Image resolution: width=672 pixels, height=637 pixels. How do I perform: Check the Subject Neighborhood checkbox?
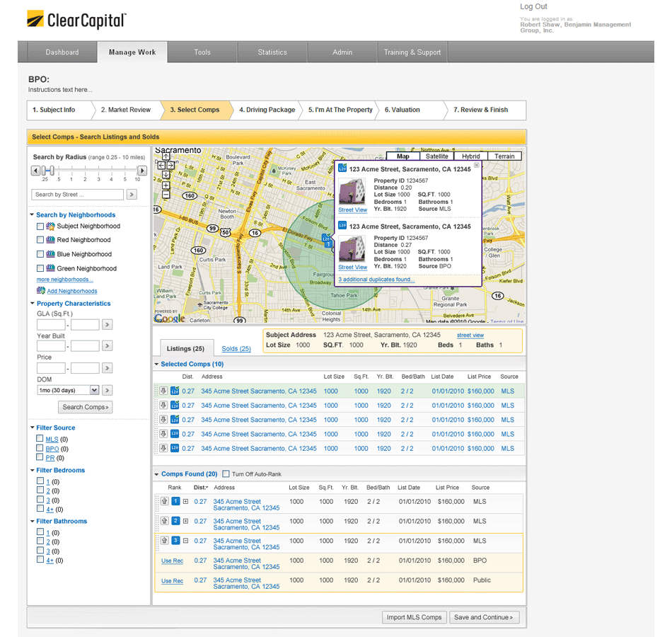tap(40, 226)
